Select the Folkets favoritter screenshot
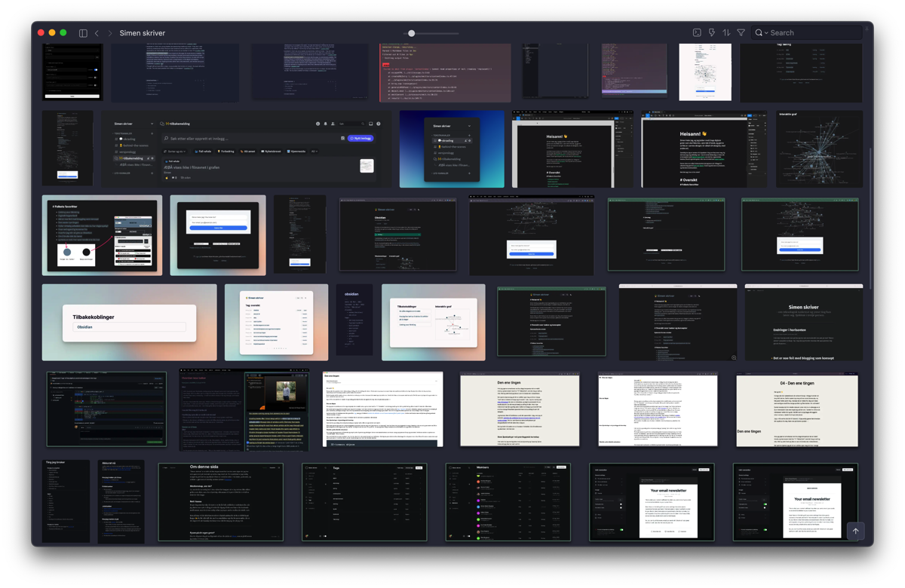Image resolution: width=905 pixels, height=588 pixels. (102, 235)
